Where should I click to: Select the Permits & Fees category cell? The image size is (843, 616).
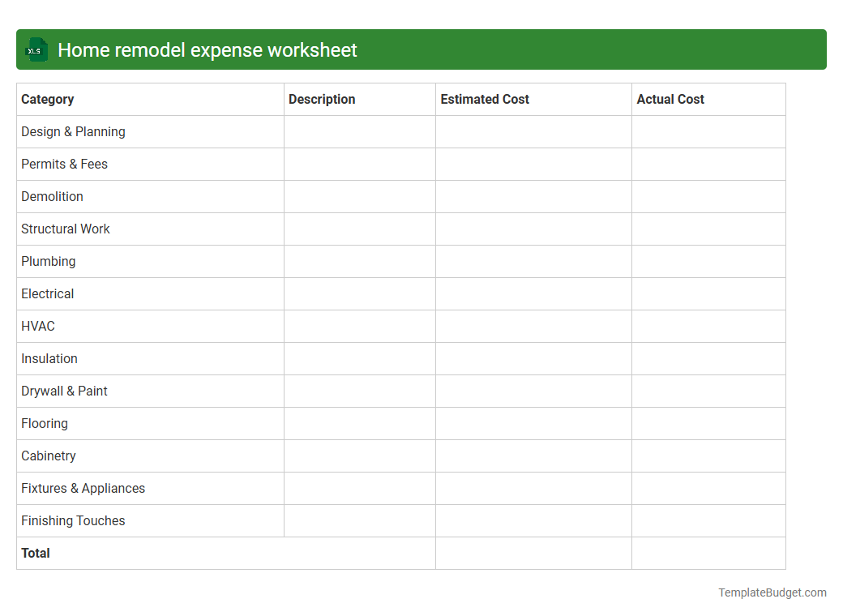[64, 164]
